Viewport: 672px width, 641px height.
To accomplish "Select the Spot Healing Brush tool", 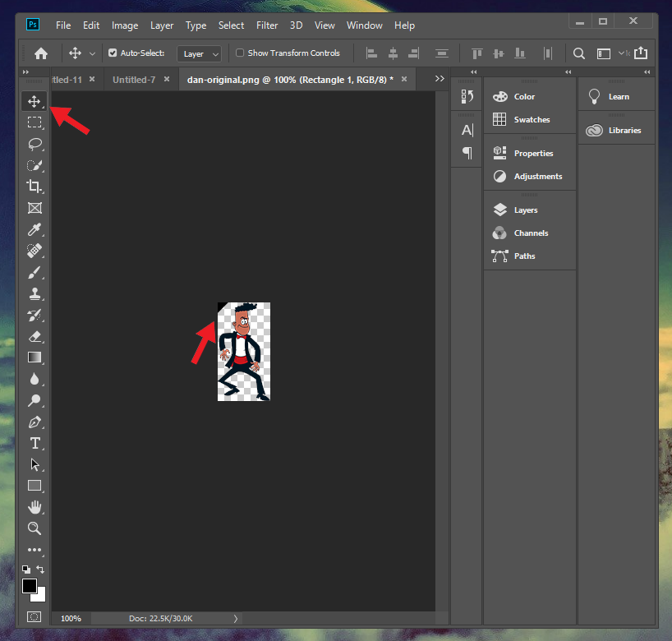I will (x=35, y=251).
